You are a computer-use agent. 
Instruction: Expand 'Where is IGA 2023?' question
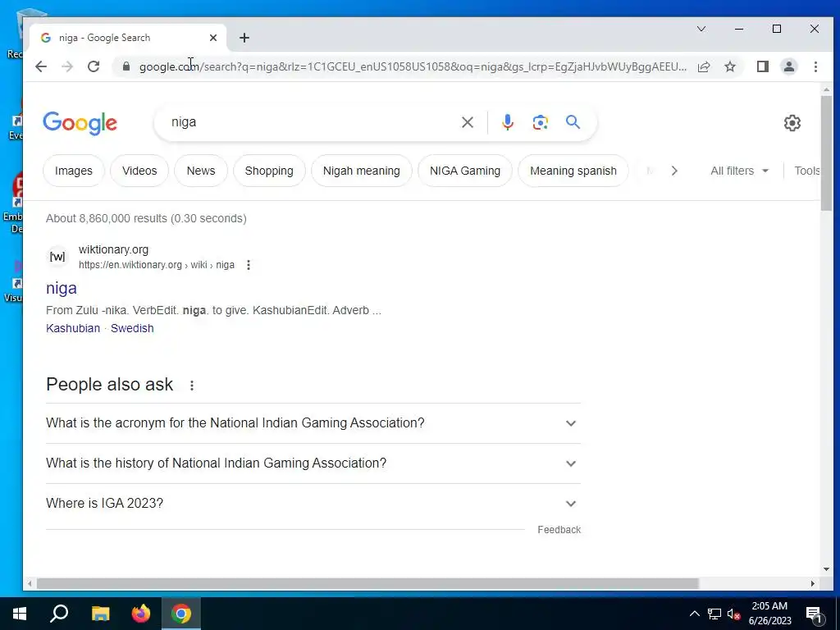click(313, 504)
